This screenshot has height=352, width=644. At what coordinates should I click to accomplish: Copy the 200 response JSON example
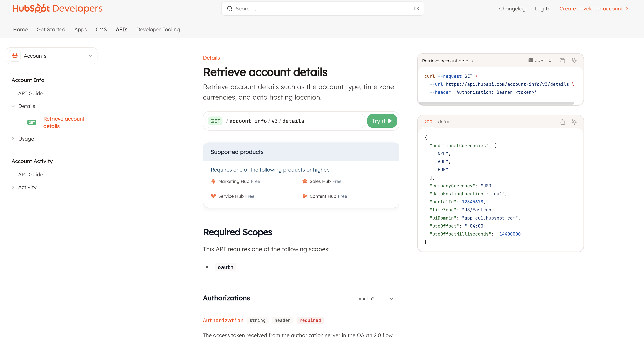click(562, 122)
